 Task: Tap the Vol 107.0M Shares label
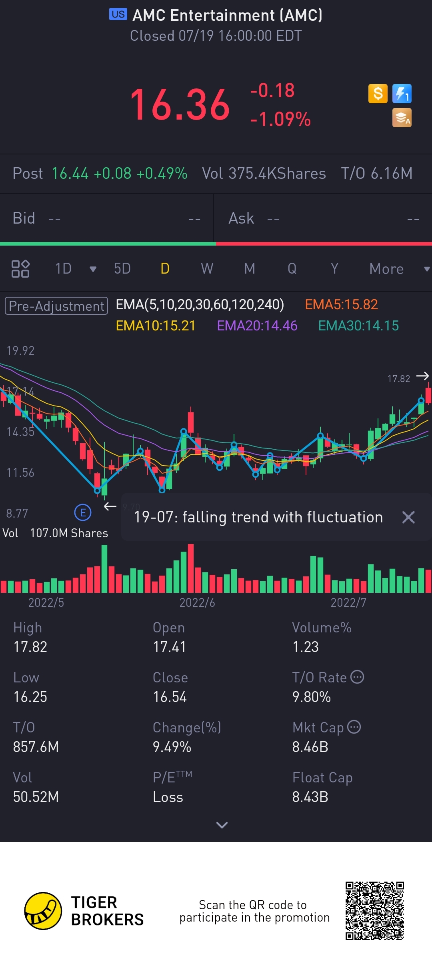coord(55,533)
